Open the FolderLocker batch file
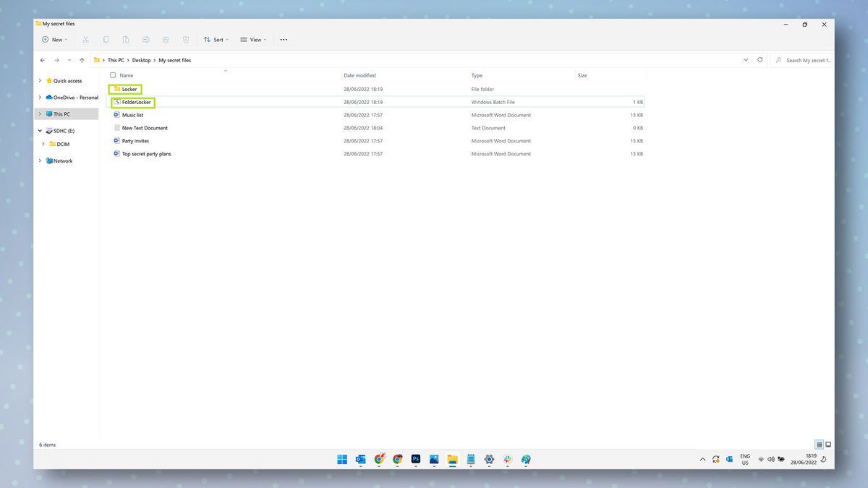 (136, 102)
